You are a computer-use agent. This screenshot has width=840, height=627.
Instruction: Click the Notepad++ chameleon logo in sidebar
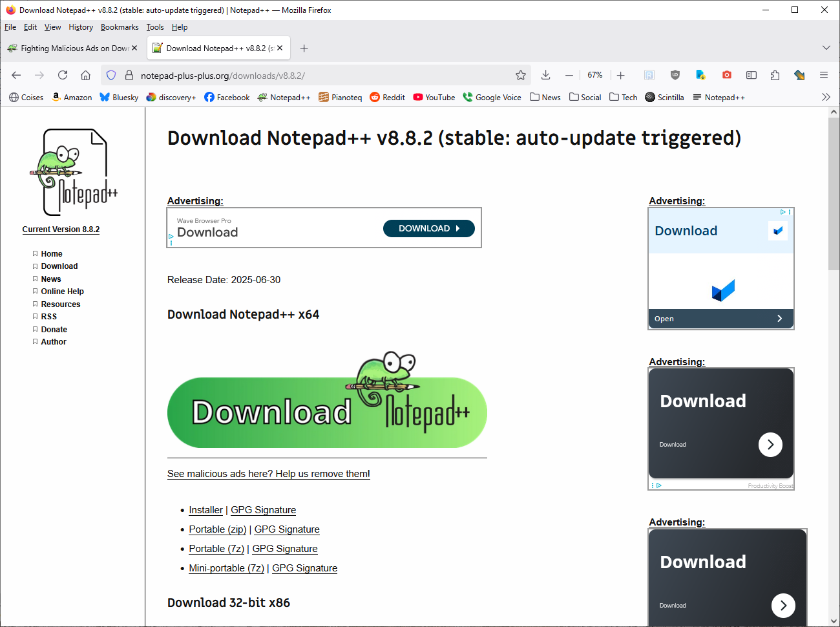74,172
